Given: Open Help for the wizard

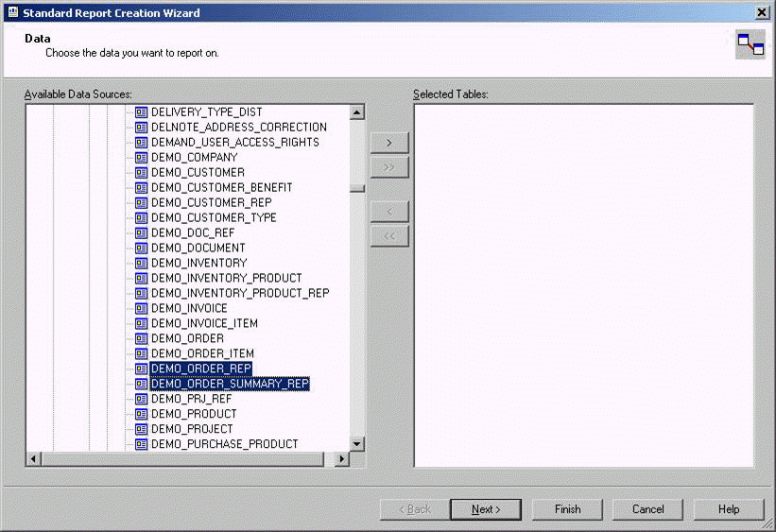Looking at the screenshot, I should click(728, 509).
